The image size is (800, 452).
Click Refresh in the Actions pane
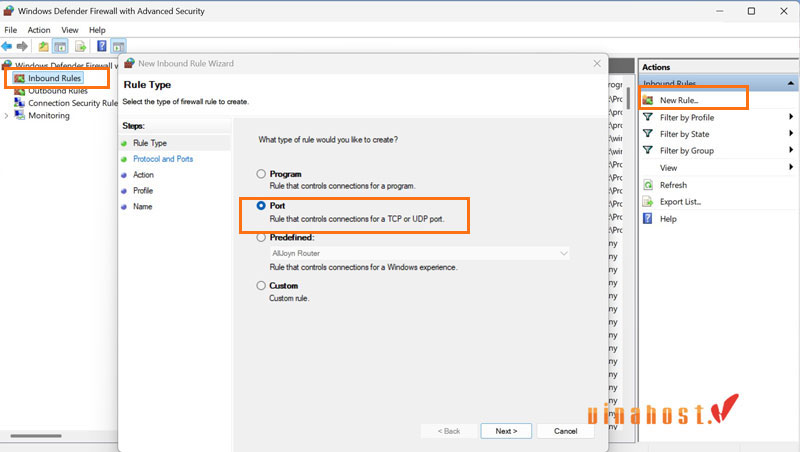pos(673,185)
